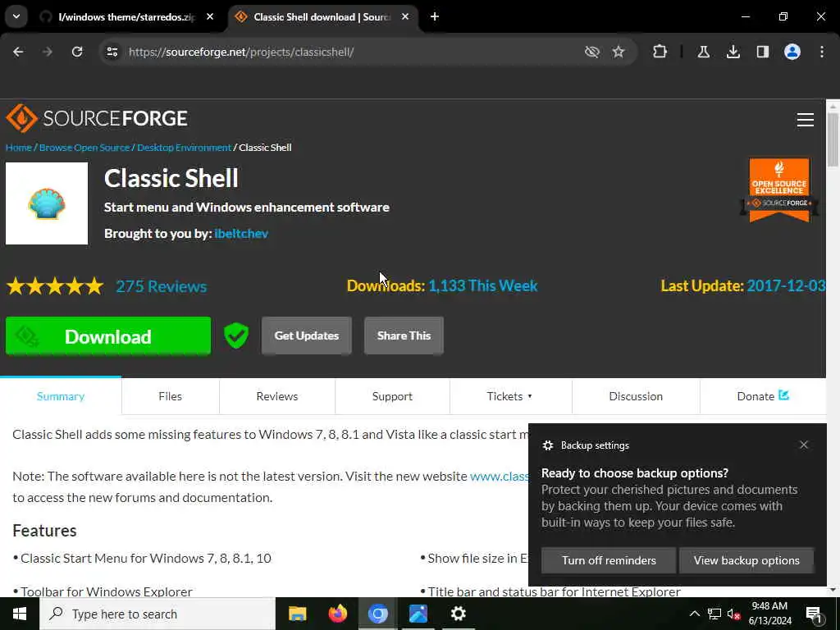The width and height of the screenshot is (840, 630).
Task: Open the ibeltchev author link
Action: click(x=241, y=234)
